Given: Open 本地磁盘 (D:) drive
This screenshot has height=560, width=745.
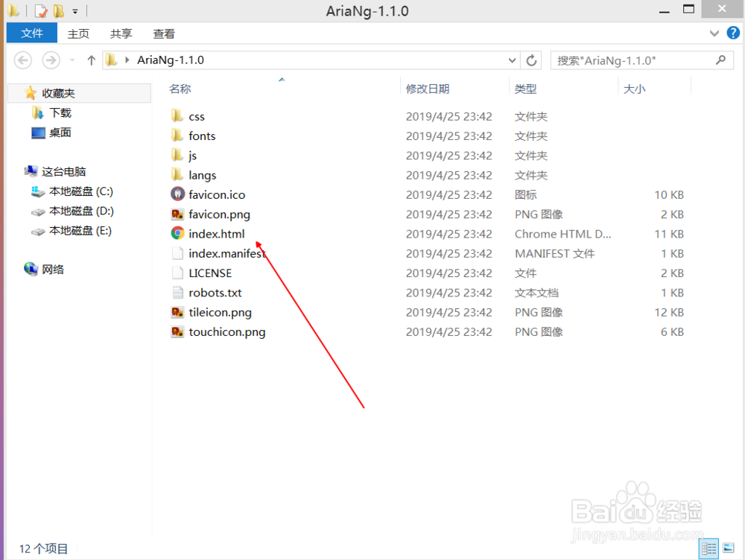Looking at the screenshot, I should (x=81, y=211).
